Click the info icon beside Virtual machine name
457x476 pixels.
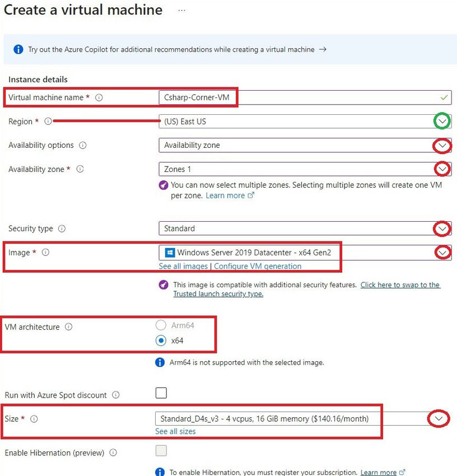coord(99,97)
